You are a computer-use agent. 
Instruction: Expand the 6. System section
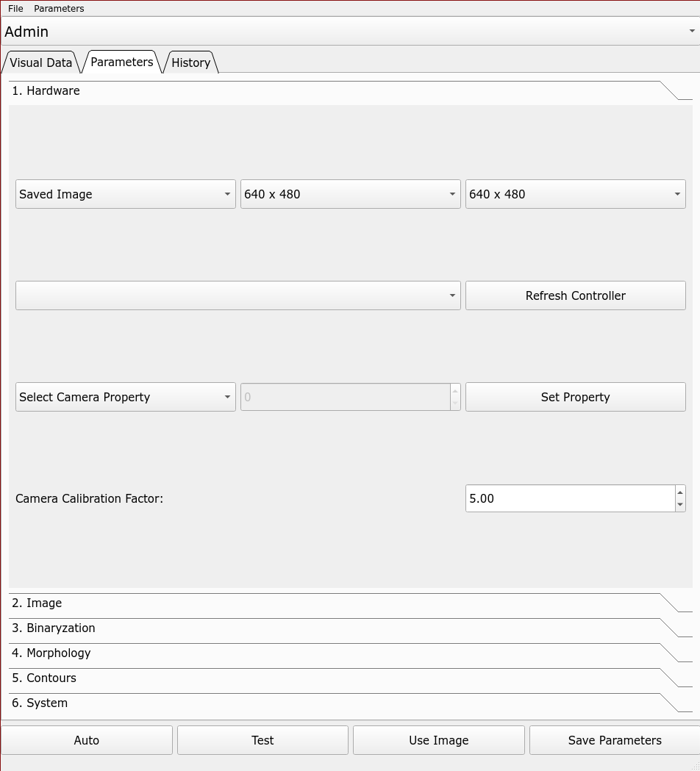pyautogui.click(x=350, y=703)
